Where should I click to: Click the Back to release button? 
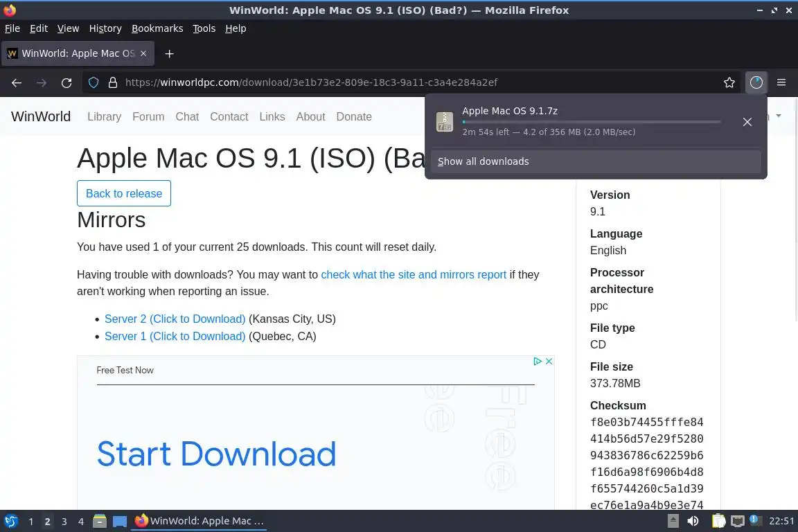point(124,193)
